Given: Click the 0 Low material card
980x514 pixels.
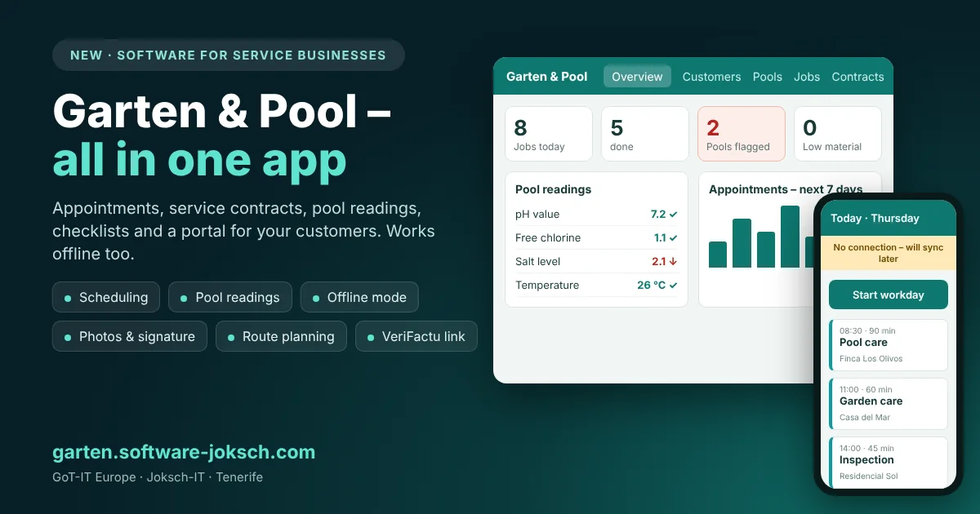Looking at the screenshot, I should [x=838, y=134].
